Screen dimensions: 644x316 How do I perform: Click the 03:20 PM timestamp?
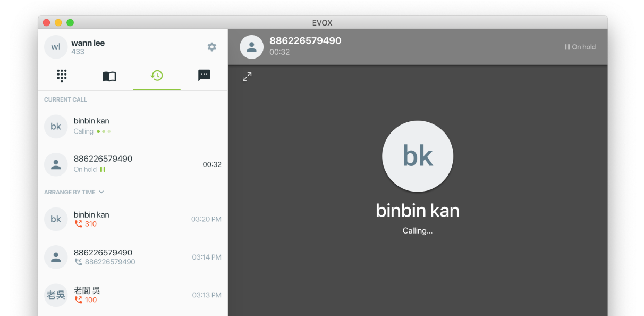(x=206, y=219)
